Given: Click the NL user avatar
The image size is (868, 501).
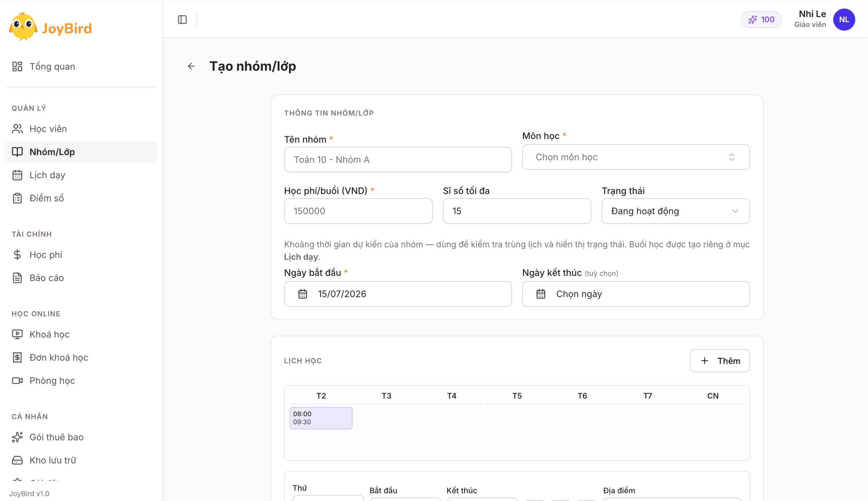Looking at the screenshot, I should coord(844,20).
